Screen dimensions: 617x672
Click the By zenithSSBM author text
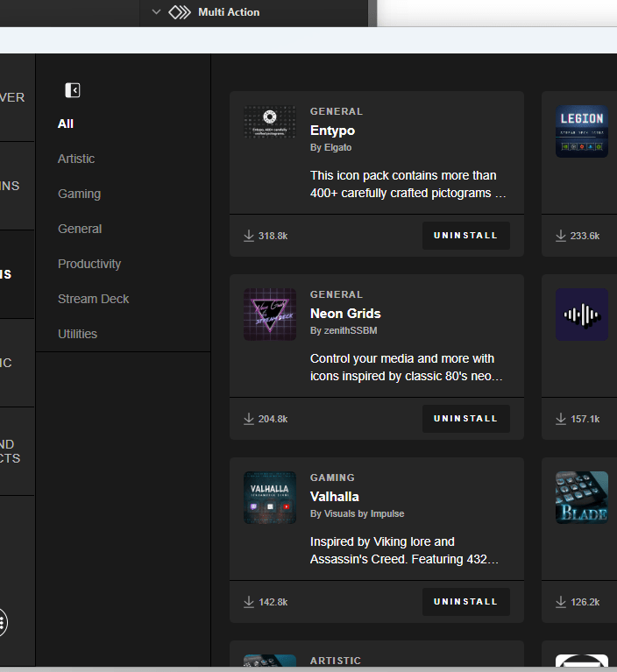coord(344,330)
